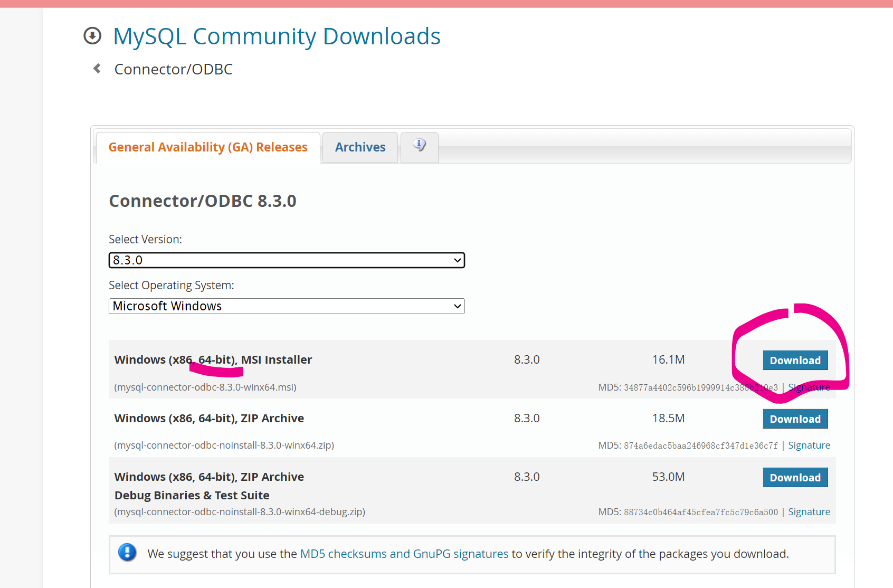Open the Select Operating System dropdown
Viewport: 893px width, 588px height.
click(x=287, y=306)
